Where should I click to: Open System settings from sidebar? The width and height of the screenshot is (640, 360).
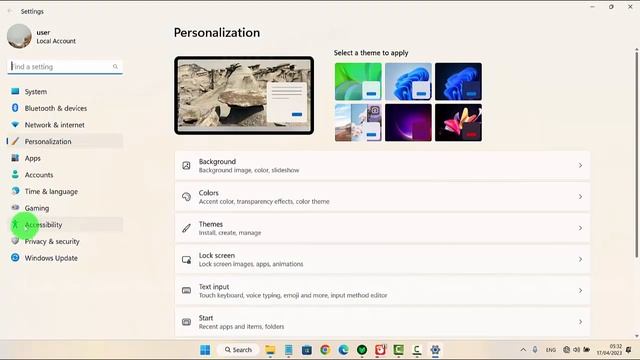click(65, 91)
